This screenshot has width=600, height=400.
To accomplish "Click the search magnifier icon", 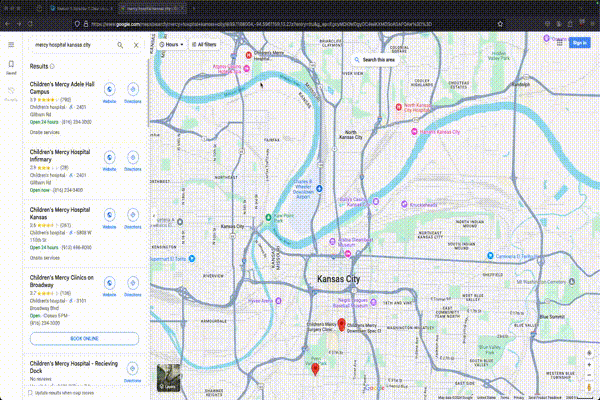I will [120, 45].
